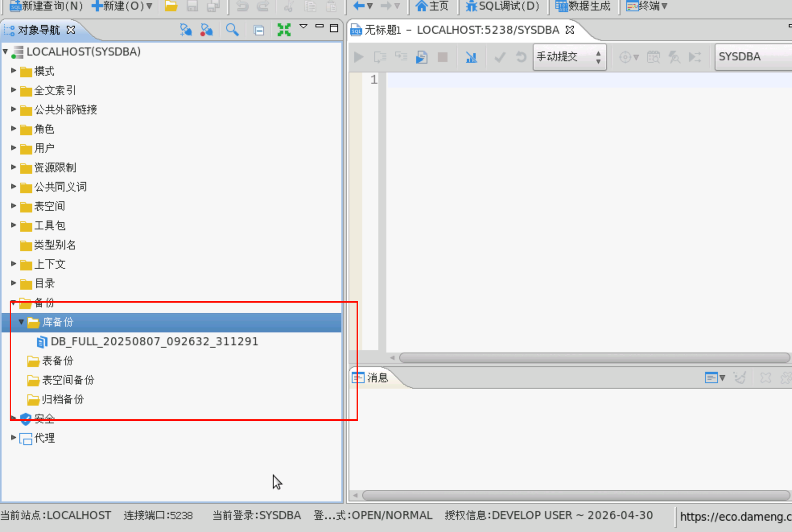The width and height of the screenshot is (792, 532).
Task: Click the execute query play icon
Action: [x=358, y=57]
